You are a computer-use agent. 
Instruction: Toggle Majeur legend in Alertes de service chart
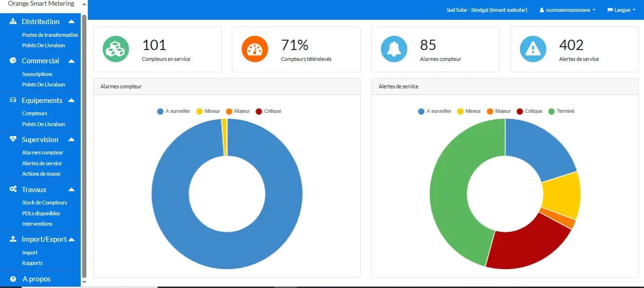[x=499, y=111]
